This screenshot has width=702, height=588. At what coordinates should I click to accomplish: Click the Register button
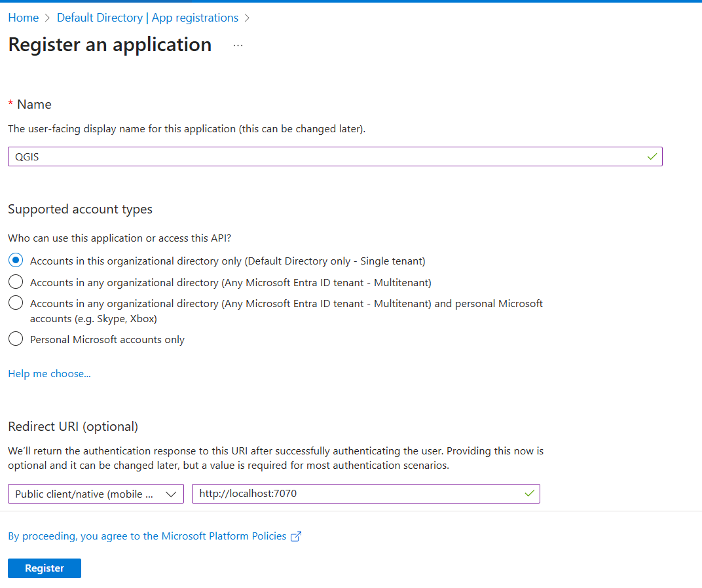[x=44, y=568]
